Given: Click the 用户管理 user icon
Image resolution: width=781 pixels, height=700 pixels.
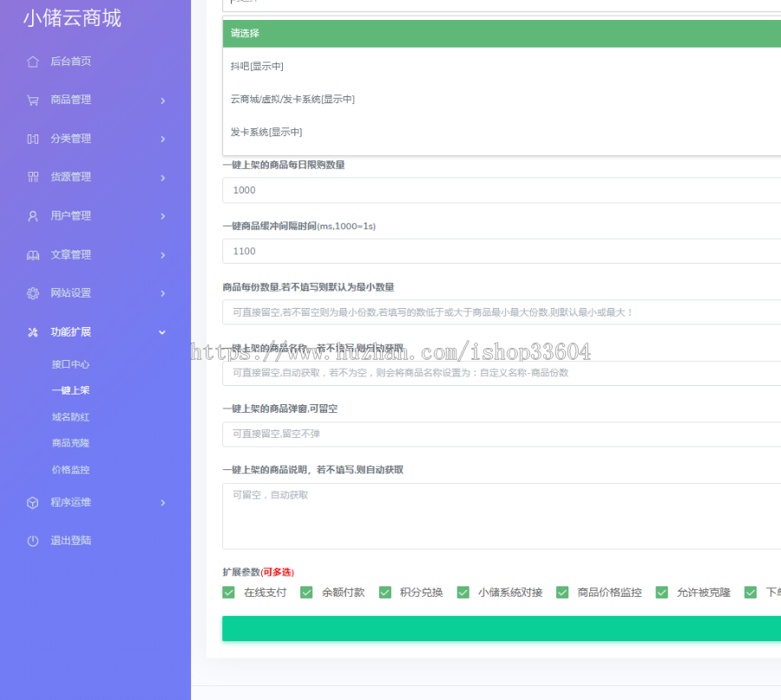Looking at the screenshot, I should [x=35, y=216].
